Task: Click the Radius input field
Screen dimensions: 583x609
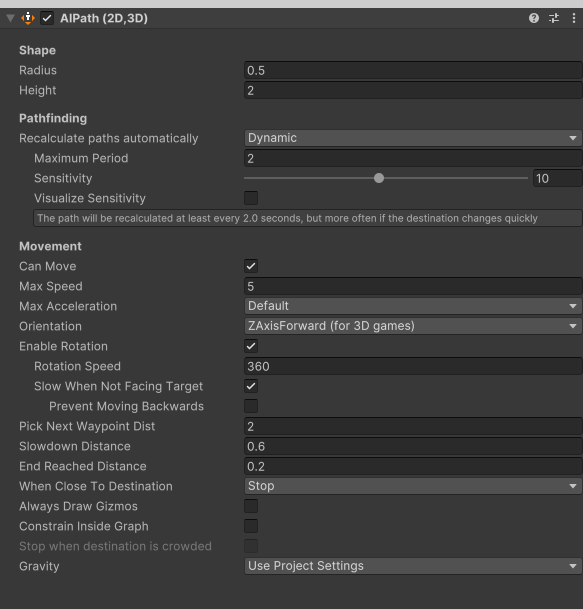Action: pyautogui.click(x=413, y=70)
